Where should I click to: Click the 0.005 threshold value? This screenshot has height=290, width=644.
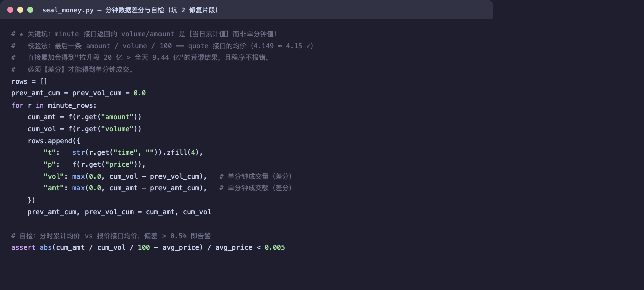point(275,248)
